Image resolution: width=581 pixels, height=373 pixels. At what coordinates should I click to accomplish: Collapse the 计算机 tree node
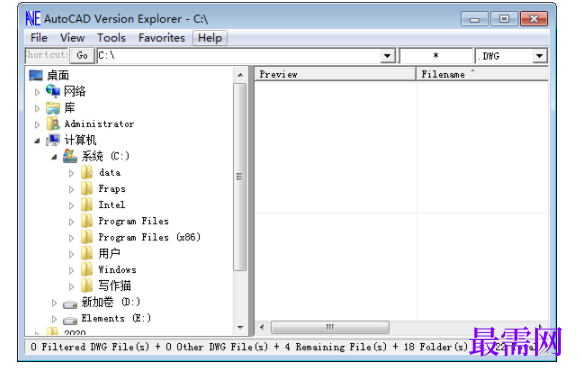37,140
